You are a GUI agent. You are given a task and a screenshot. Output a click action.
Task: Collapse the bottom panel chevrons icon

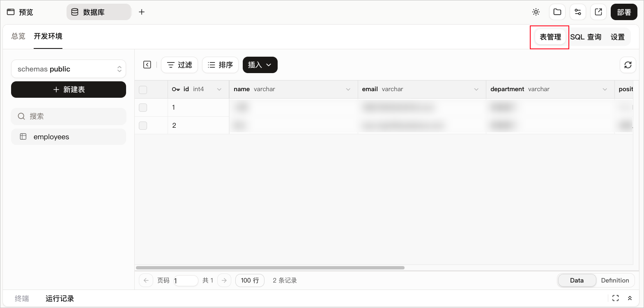click(630, 298)
